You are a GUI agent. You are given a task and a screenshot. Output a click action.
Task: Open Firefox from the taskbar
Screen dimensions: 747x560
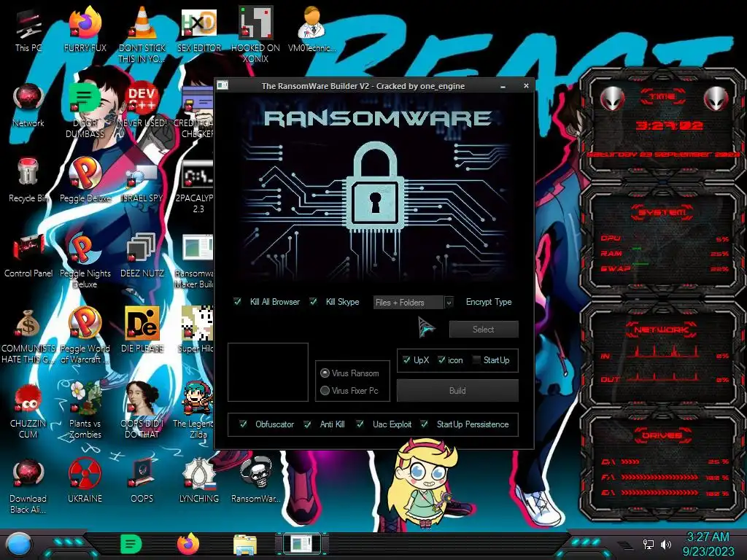click(x=187, y=545)
